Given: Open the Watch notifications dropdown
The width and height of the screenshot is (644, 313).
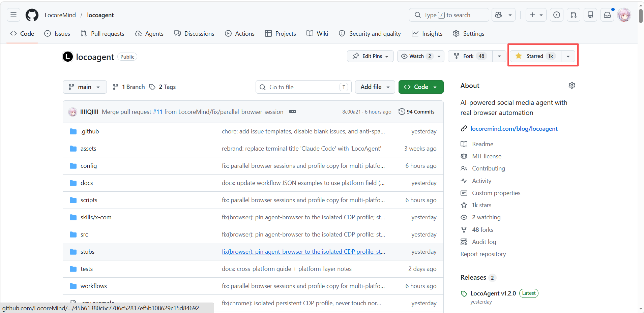Looking at the screenshot, I should tap(421, 56).
